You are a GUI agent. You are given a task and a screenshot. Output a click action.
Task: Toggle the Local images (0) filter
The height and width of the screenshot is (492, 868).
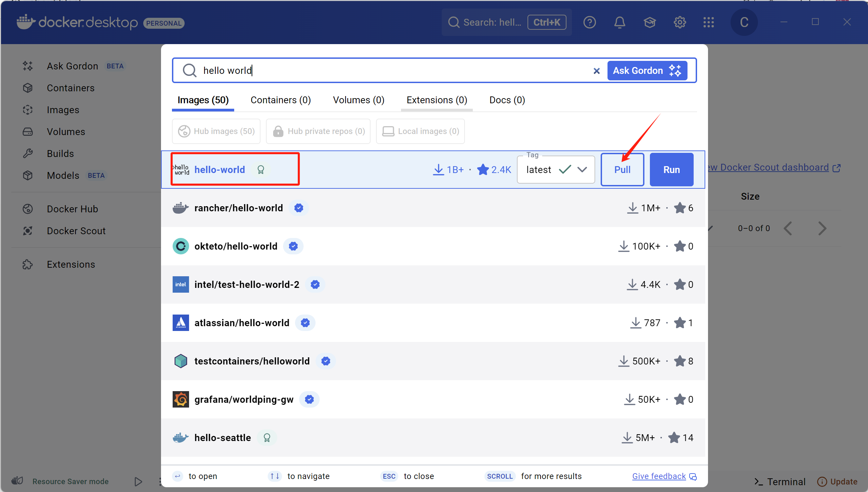pyautogui.click(x=420, y=131)
